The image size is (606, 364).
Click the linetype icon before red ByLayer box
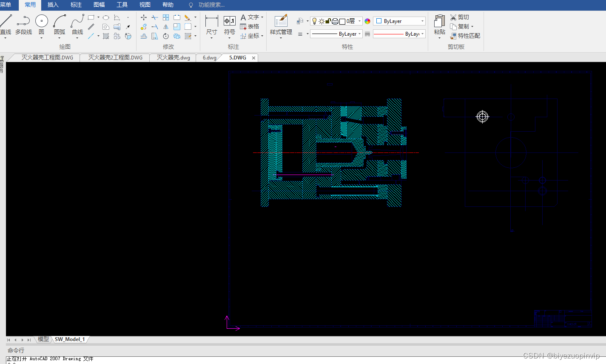(x=367, y=34)
